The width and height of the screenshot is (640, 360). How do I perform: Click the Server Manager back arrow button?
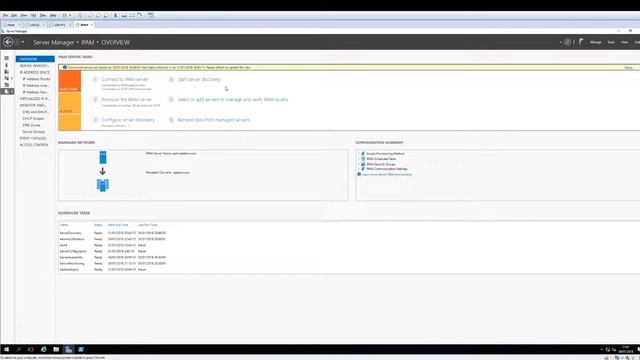click(8, 42)
